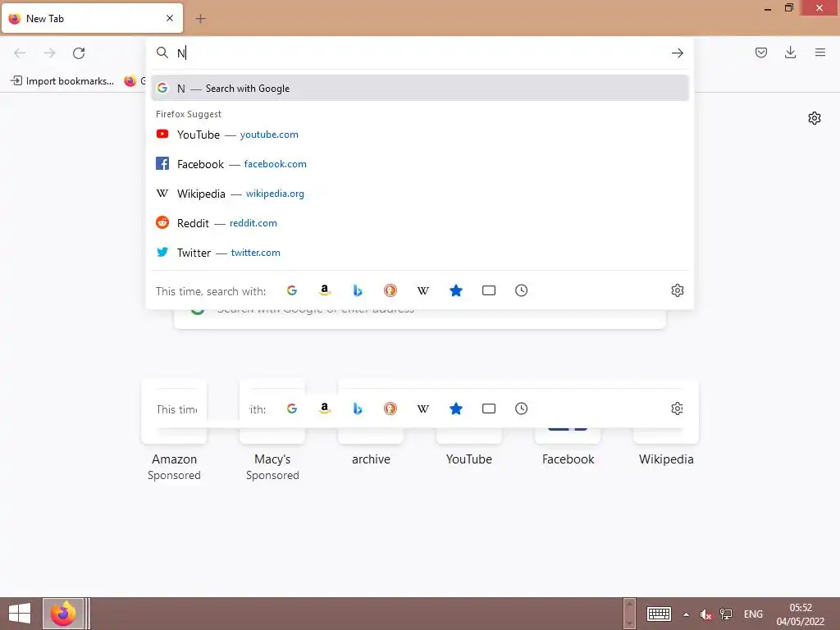Screen dimensions: 840x630
Task: Open a new tab with the plus button
Action: 200,19
